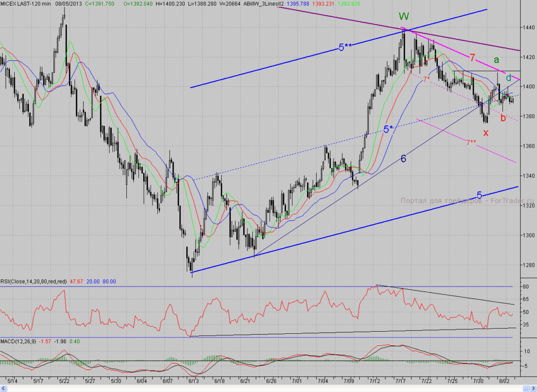The height and width of the screenshot is (392, 537).
Task: Click the red 7 trendline label
Action: (472, 58)
